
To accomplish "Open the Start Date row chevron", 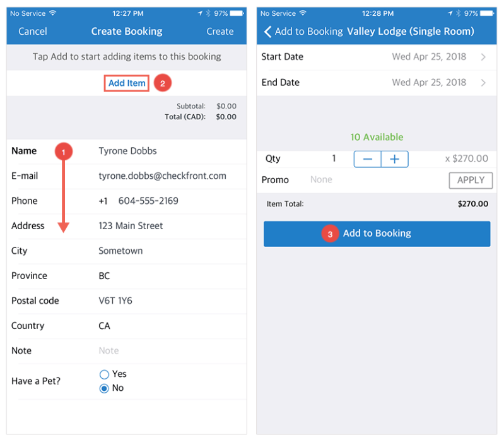I will coord(483,57).
